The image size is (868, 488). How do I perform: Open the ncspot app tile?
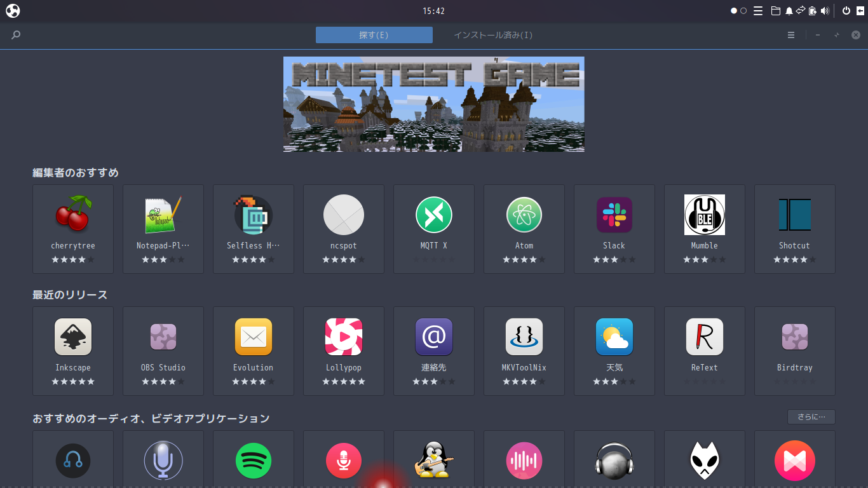point(344,229)
